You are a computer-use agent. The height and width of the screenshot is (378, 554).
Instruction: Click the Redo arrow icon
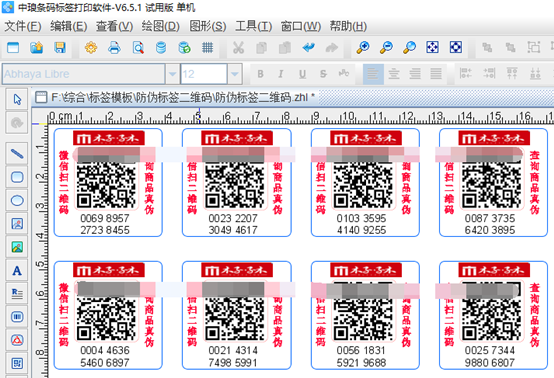coord(331,47)
